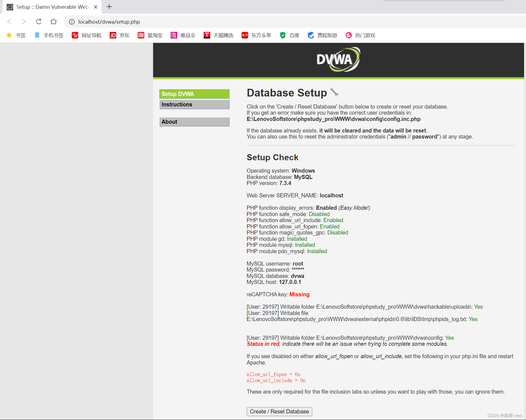The width and height of the screenshot is (526, 420).
Task: Click the Backend database MySQL line
Action: coord(279,177)
